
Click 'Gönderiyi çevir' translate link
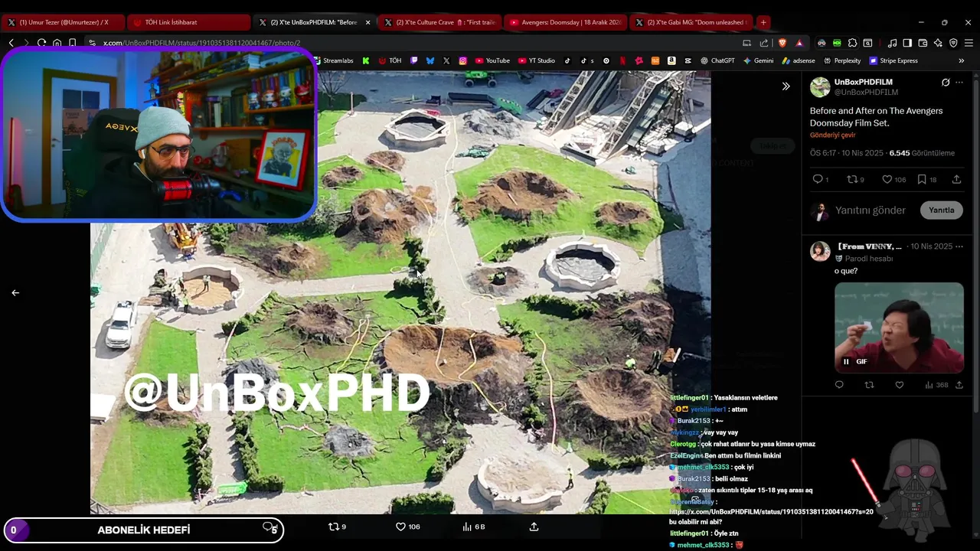coord(833,135)
